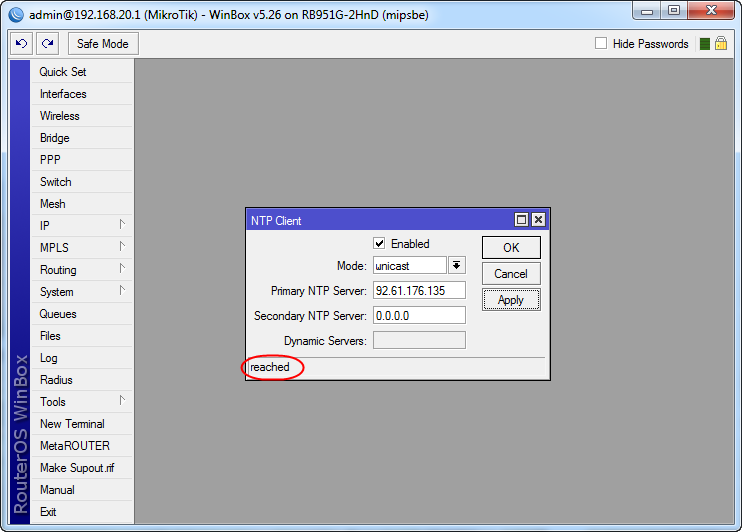Click the Undo arrow icon
Screen dimensions: 742x532
(21, 44)
